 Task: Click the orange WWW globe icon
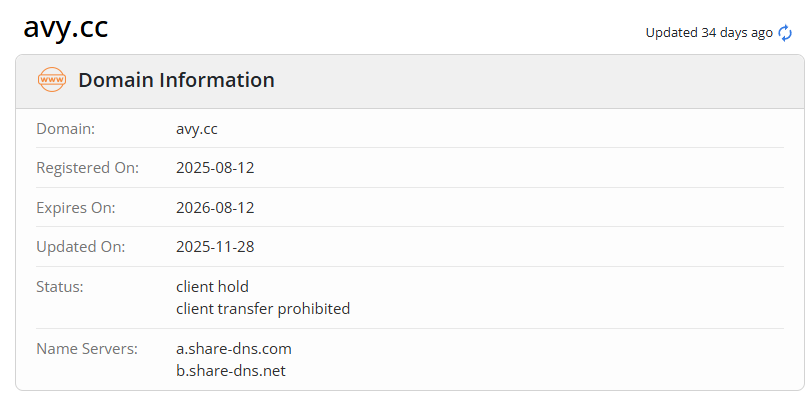click(51, 80)
